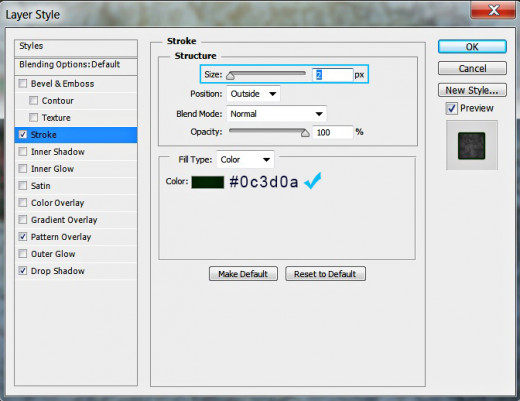Image resolution: width=520 pixels, height=401 pixels.
Task: Click the Size value input field
Action: (x=332, y=75)
